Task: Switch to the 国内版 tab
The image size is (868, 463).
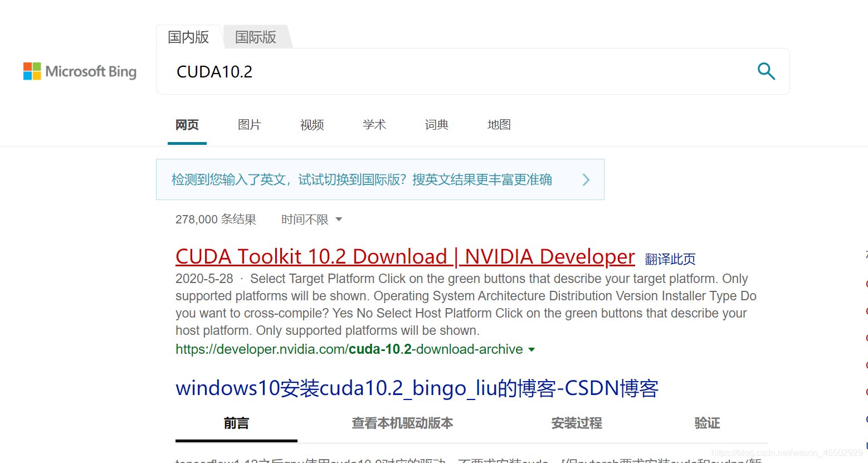Action: pyautogui.click(x=188, y=37)
